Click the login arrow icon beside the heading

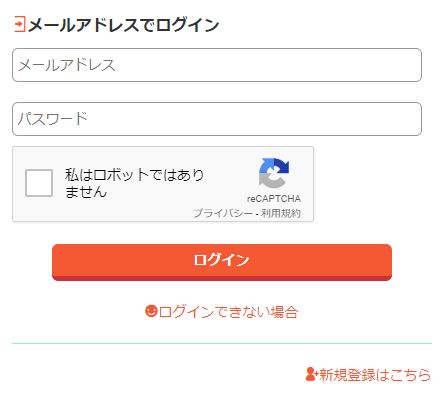coord(20,24)
